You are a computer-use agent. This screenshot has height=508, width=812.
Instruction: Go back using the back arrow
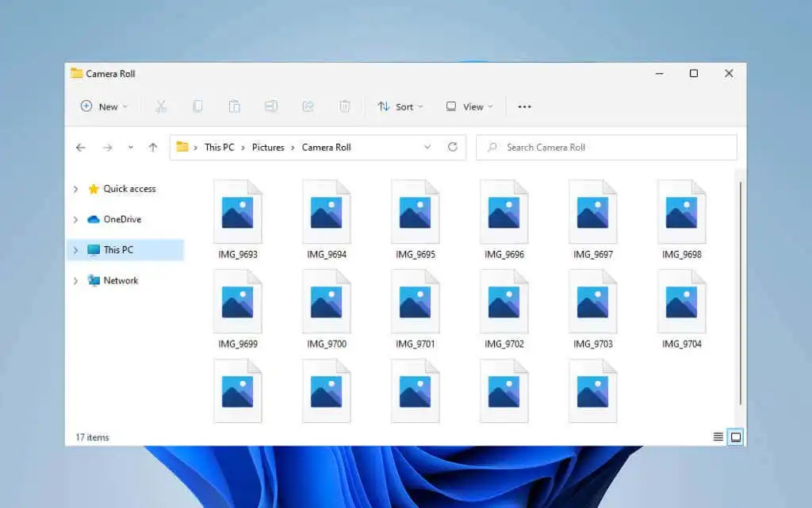pos(80,147)
